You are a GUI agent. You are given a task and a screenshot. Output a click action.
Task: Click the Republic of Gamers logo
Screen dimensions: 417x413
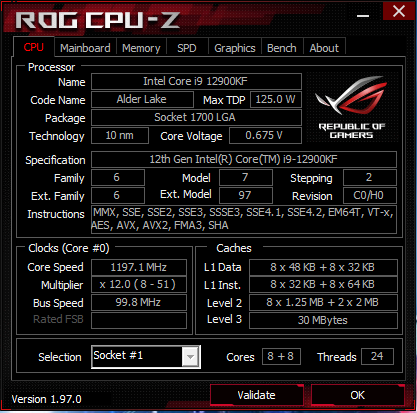351,107
